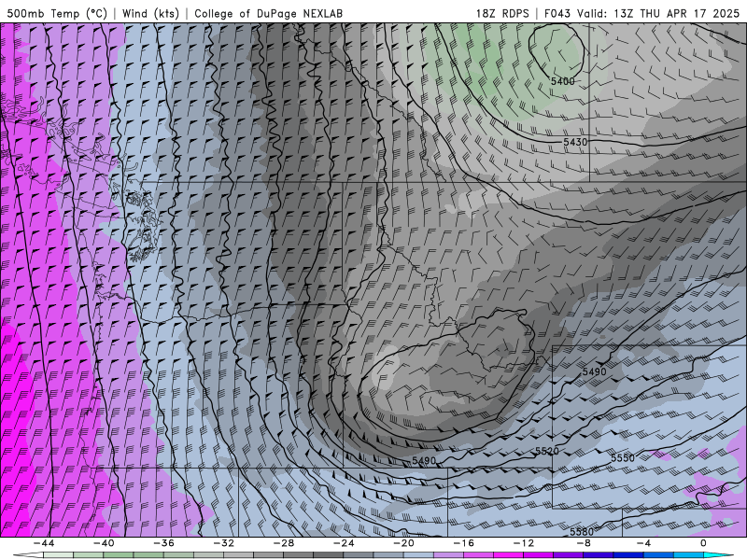747x560 pixels.
Task: Select the 5490 contour label above 5550
Action: [x=594, y=371]
